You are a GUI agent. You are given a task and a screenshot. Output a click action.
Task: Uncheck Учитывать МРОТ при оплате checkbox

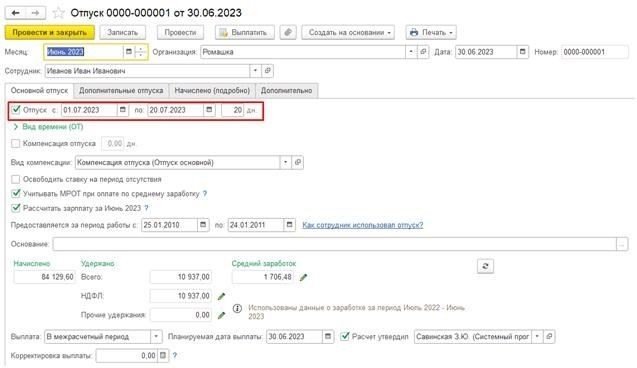point(15,193)
